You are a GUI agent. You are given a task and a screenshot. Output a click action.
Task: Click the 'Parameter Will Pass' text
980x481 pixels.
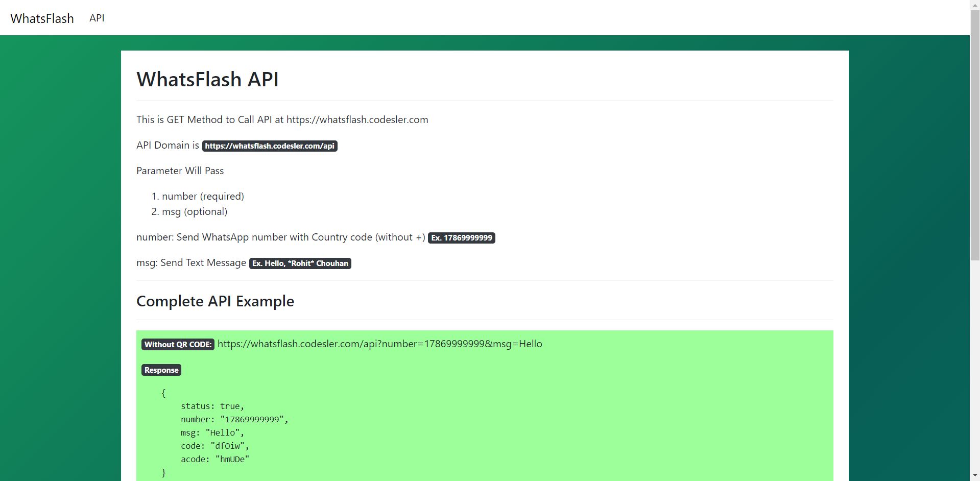[x=180, y=171]
